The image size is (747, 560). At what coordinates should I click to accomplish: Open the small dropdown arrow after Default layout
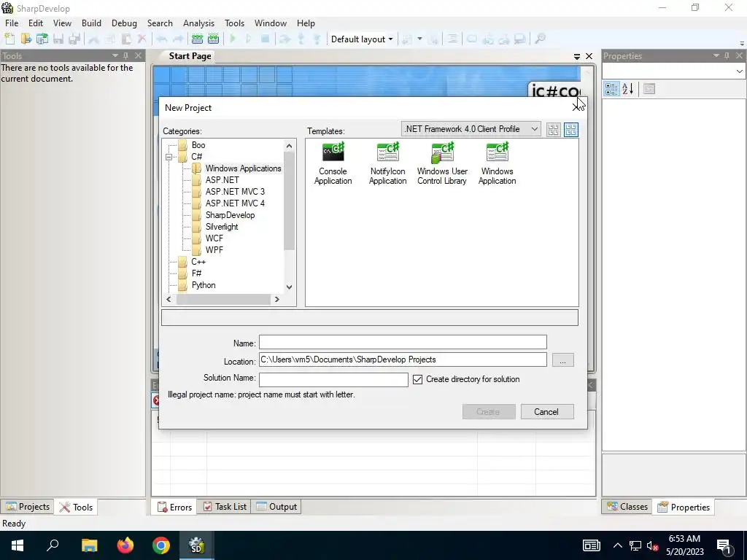coord(419,39)
